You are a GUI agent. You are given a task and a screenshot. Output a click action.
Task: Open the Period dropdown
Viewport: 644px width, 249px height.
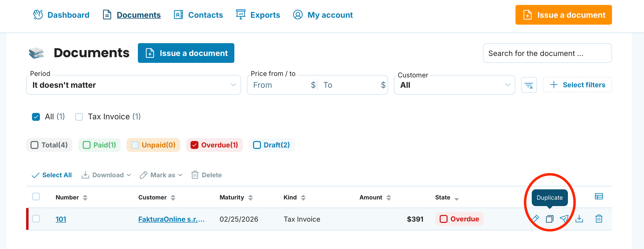click(x=133, y=85)
